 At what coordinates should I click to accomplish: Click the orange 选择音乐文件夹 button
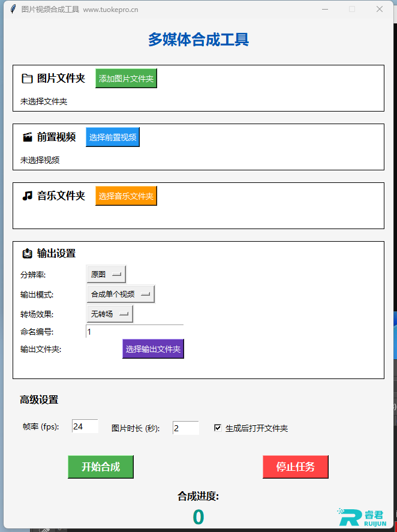126,196
